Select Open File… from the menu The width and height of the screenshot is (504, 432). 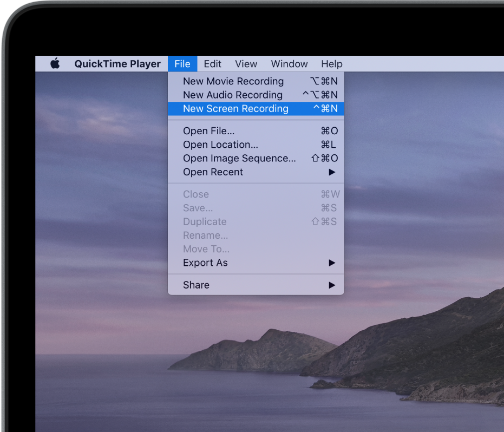pos(209,131)
